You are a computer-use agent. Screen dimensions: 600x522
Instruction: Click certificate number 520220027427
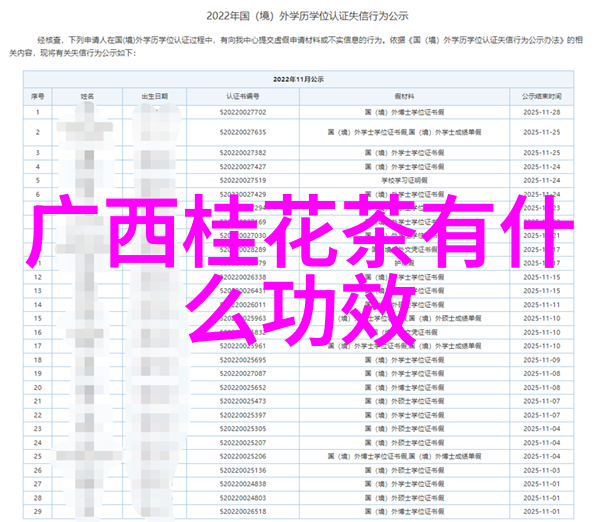[x=240, y=166]
